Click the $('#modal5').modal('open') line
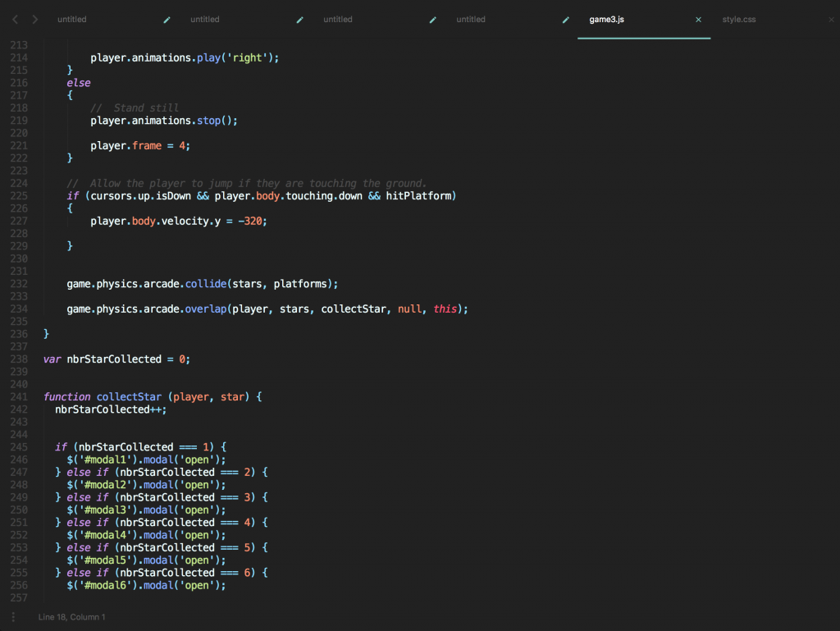Viewport: 840px width, 631px height. pyautogui.click(x=146, y=560)
